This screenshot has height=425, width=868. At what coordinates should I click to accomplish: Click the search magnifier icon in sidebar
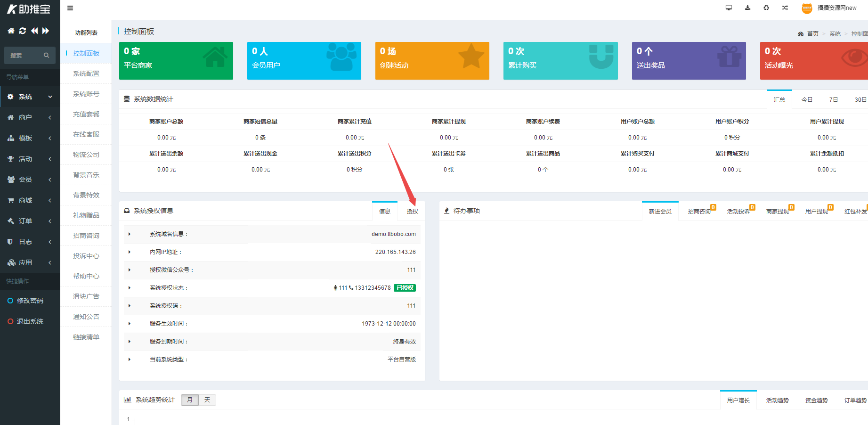[x=47, y=55]
